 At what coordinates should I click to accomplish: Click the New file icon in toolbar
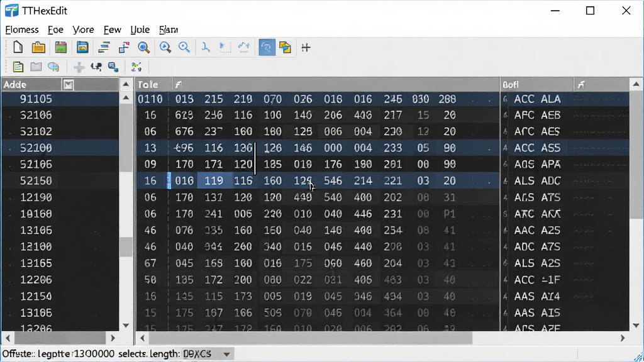tap(18, 47)
